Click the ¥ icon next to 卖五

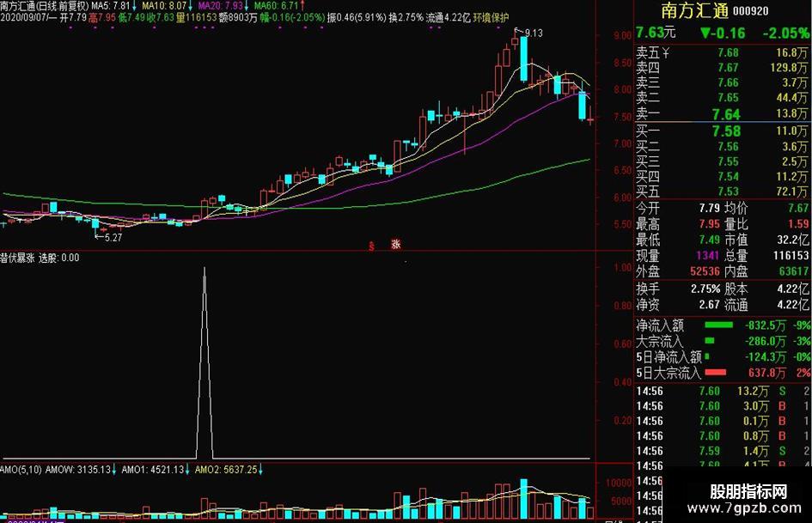coord(666,53)
